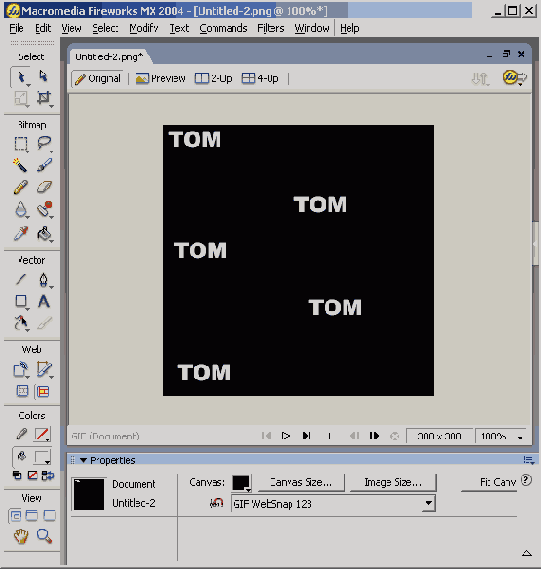This screenshot has height=569, width=541.
Task: Click the Canvas Size button
Action: pyautogui.click(x=301, y=482)
